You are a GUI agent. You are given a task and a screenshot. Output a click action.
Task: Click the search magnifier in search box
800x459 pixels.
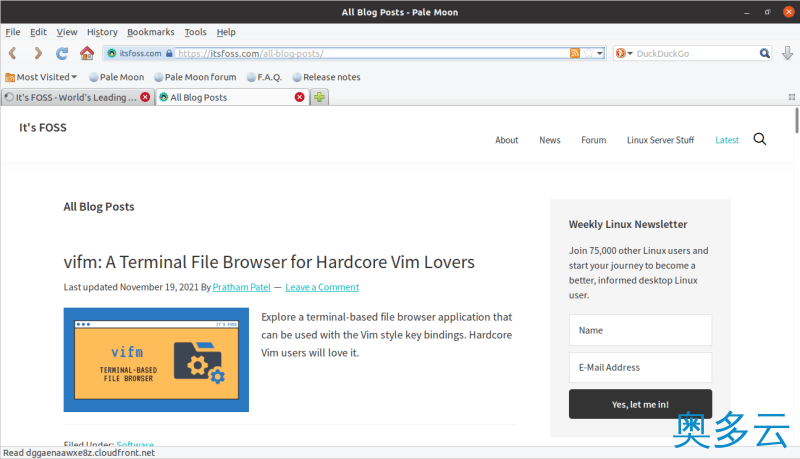pyautogui.click(x=764, y=53)
